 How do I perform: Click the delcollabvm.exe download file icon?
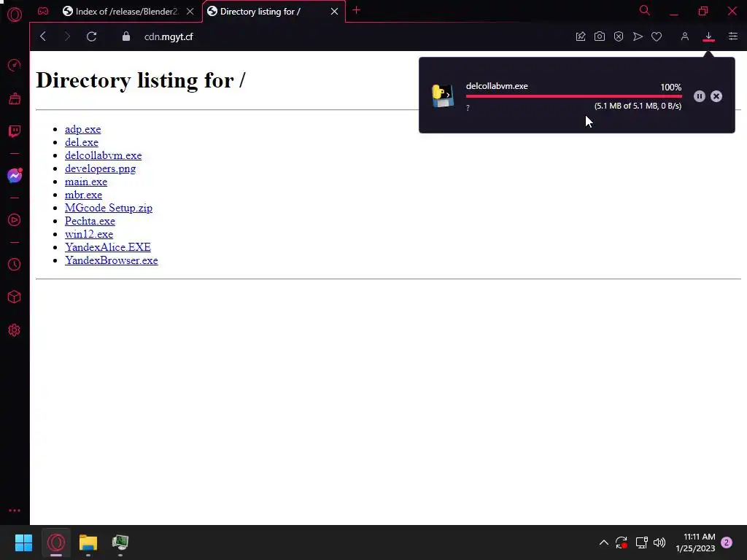tap(443, 96)
